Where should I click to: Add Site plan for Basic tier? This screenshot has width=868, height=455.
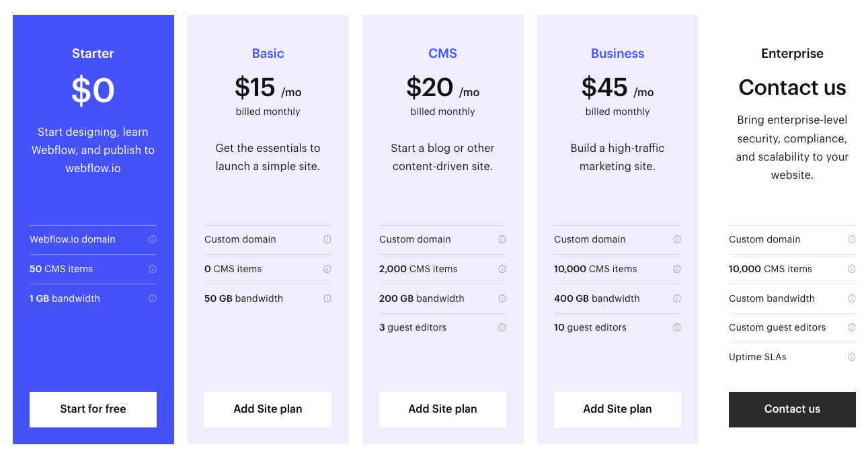tap(268, 409)
